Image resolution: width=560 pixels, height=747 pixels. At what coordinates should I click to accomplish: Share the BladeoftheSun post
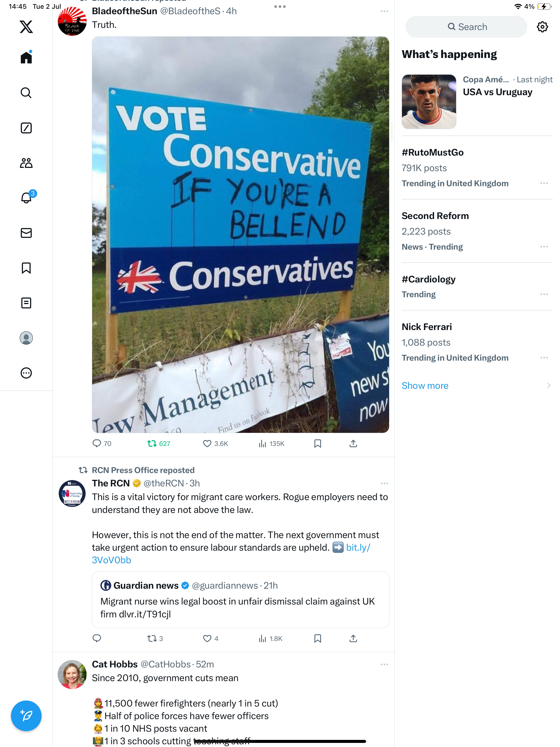(x=353, y=443)
